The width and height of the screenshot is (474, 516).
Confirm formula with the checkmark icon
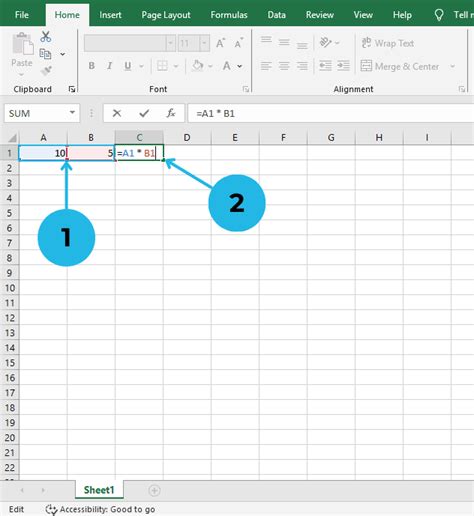144,113
